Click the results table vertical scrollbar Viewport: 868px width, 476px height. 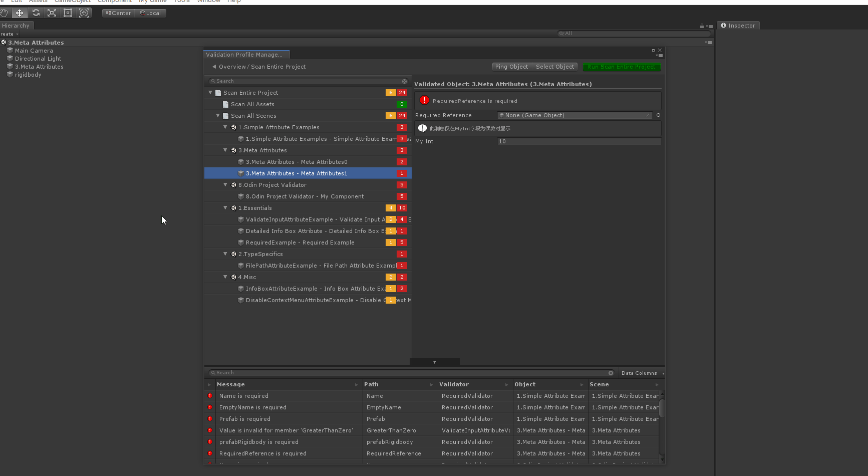pos(662,408)
